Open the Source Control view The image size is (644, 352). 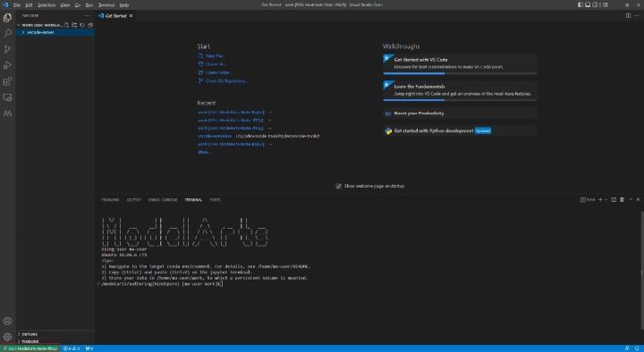[7, 49]
